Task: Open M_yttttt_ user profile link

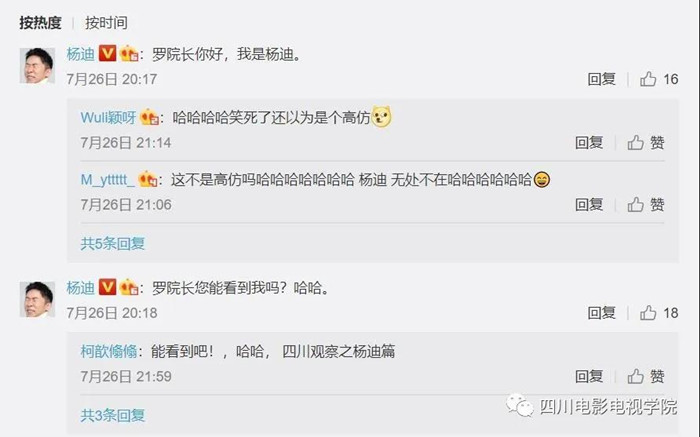Action: point(107,179)
